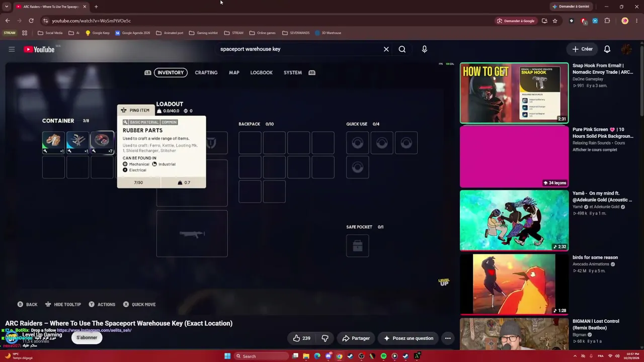Open more video actions ellipsis menu
Image resolution: width=644 pixels, height=362 pixels.
pyautogui.click(x=447, y=338)
